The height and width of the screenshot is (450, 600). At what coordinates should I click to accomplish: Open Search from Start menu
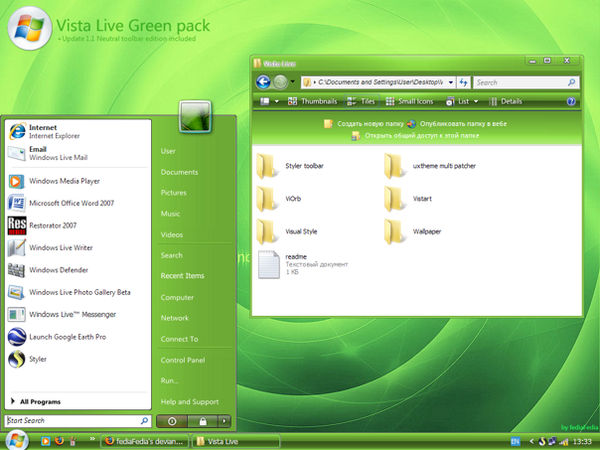pos(171,255)
